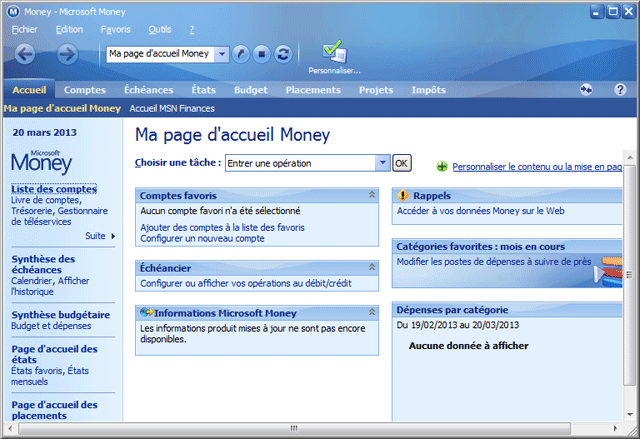The width and height of the screenshot is (640, 439).
Task: Click the Back navigation arrow
Action: click(26, 54)
